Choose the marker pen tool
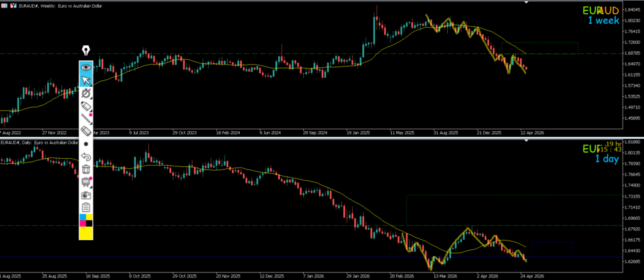 pos(86,105)
